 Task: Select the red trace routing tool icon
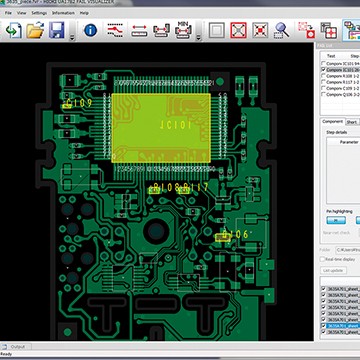coord(115,30)
